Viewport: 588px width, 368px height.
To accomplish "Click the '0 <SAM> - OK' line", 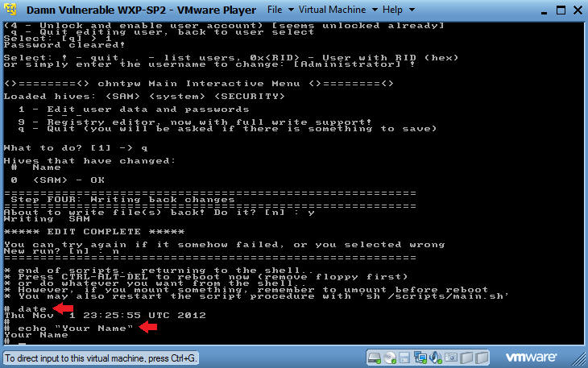I will pos(58,180).
